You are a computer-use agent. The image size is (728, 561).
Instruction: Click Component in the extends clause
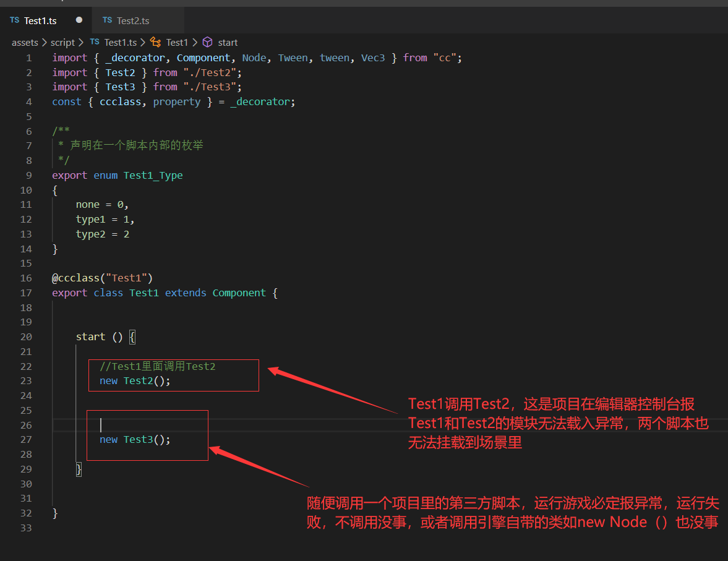click(239, 293)
